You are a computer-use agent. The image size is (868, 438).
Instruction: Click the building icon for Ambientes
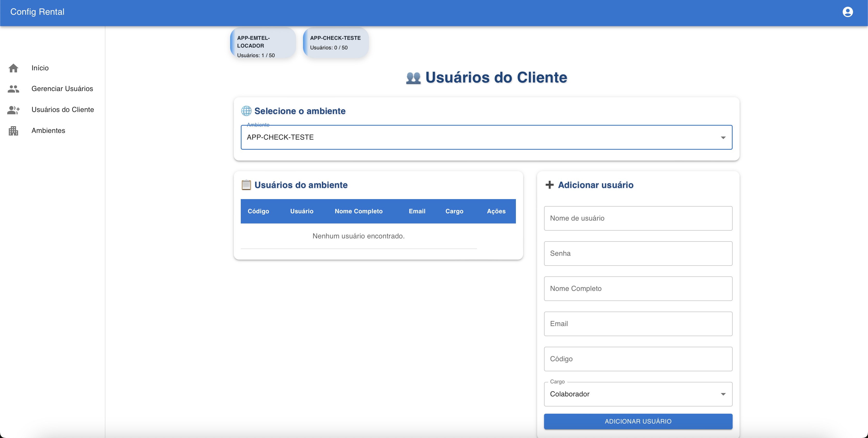(13, 131)
